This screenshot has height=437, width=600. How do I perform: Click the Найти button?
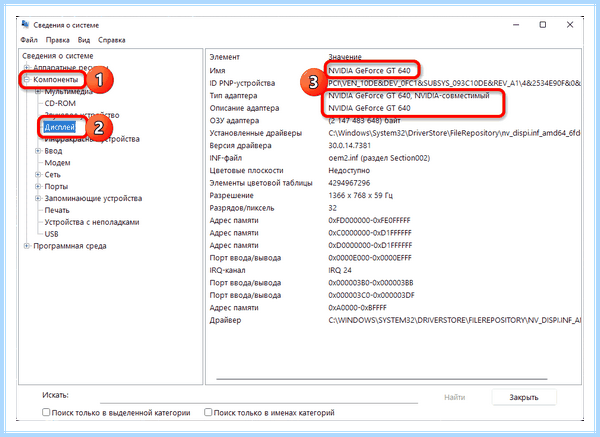tap(455, 397)
